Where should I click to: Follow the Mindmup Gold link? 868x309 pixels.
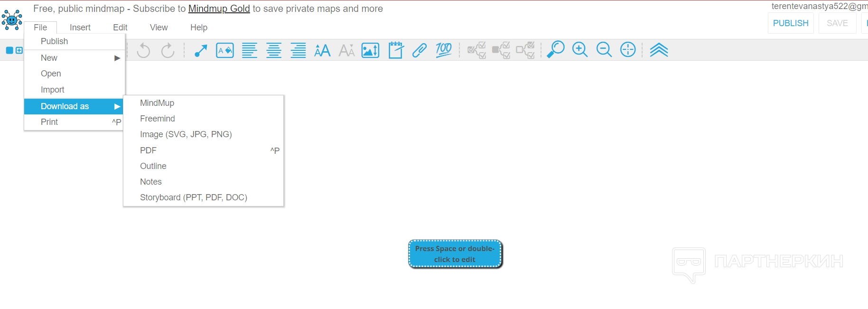click(x=219, y=9)
